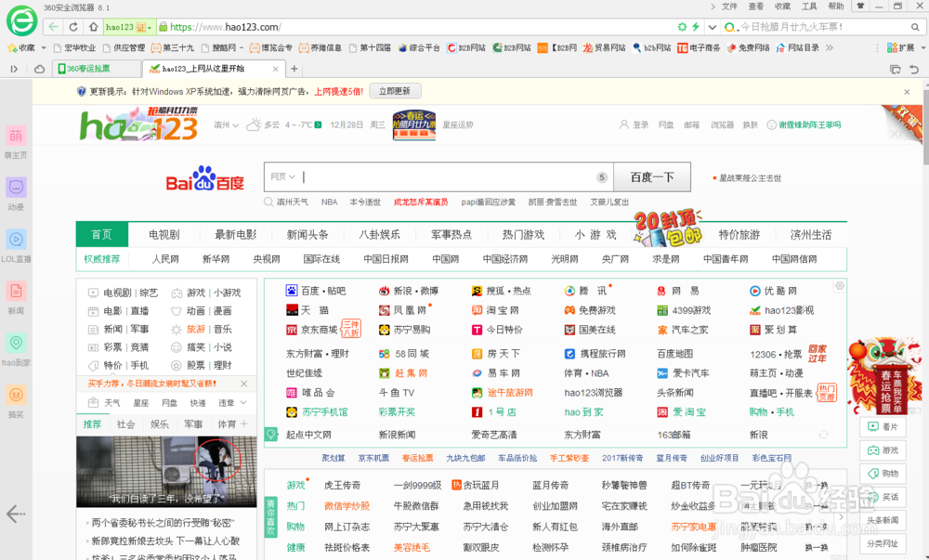This screenshot has width=929, height=560.
Task: Click the 游戏 right floating button
Action: click(x=883, y=449)
